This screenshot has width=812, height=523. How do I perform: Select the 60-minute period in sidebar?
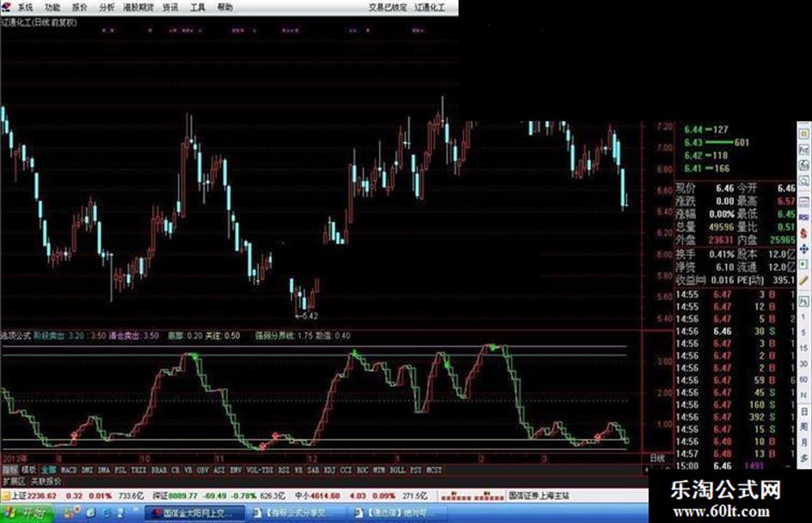click(x=804, y=380)
